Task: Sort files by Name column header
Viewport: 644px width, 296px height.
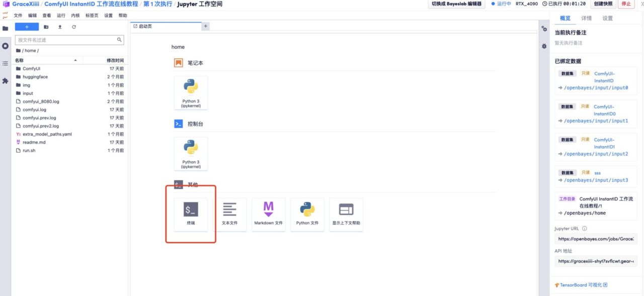Action: [x=19, y=60]
